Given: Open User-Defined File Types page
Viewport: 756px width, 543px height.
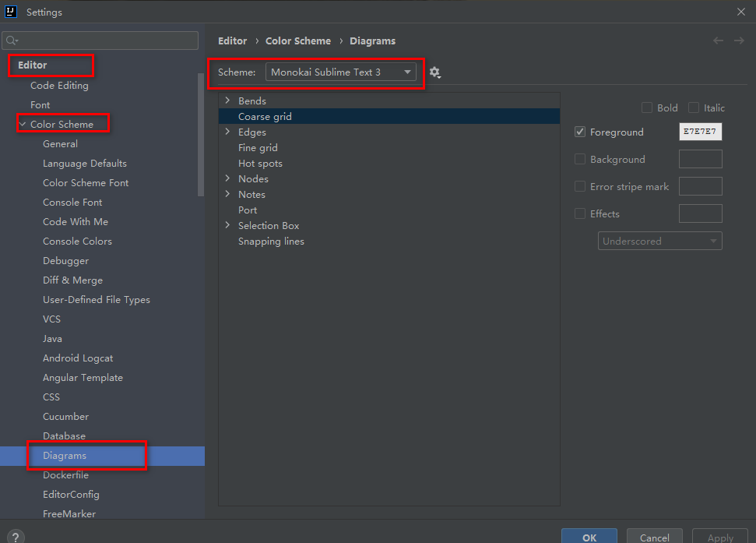Looking at the screenshot, I should (97, 299).
